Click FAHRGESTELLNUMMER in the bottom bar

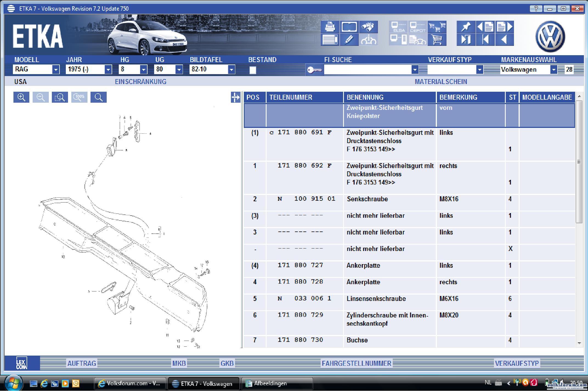click(x=357, y=363)
